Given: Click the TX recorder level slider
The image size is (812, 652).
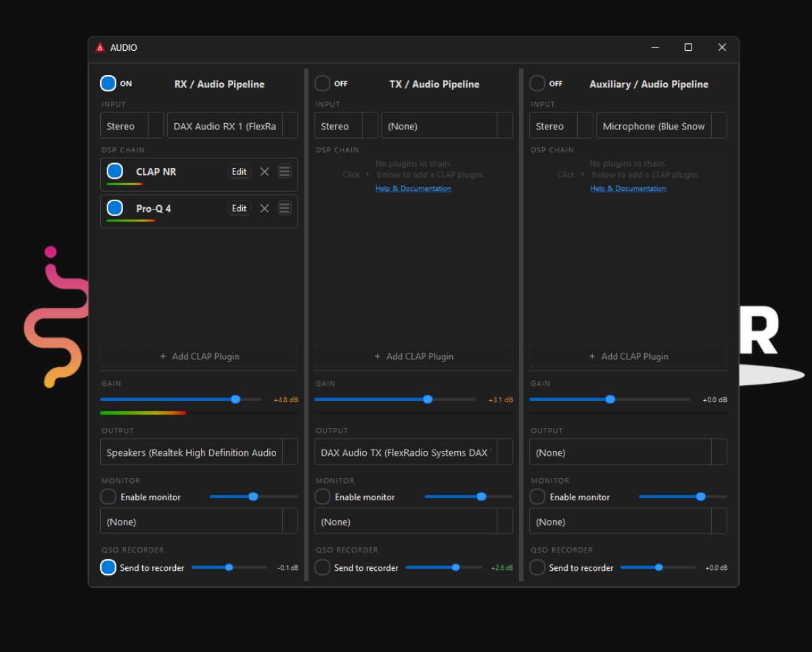Looking at the screenshot, I should click(443, 567).
